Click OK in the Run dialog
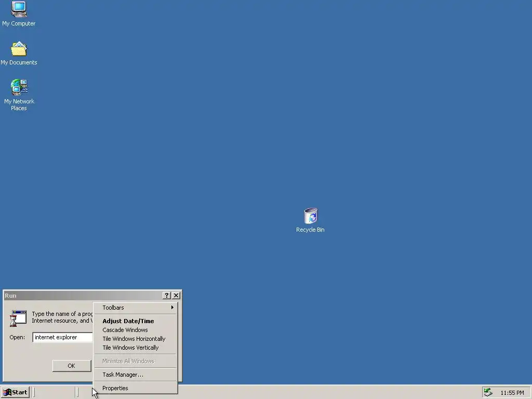 pos(72,366)
